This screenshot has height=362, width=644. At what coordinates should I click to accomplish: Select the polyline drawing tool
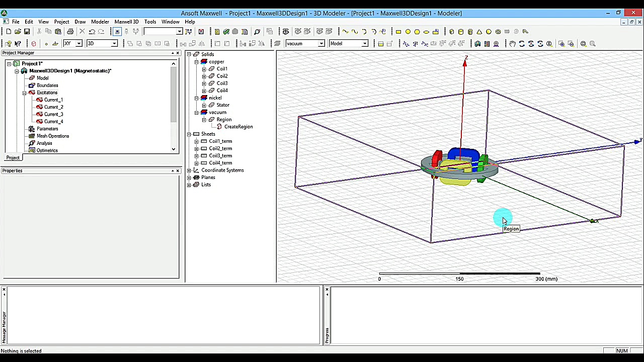(345, 31)
